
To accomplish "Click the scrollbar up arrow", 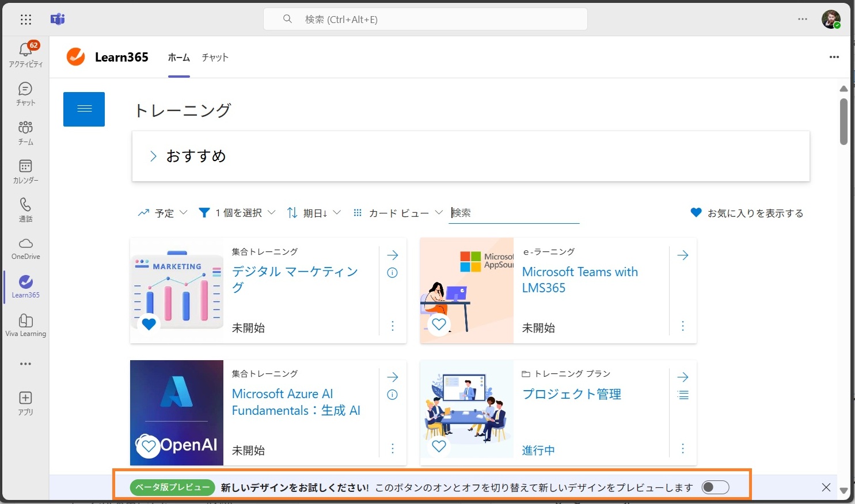I will click(843, 89).
